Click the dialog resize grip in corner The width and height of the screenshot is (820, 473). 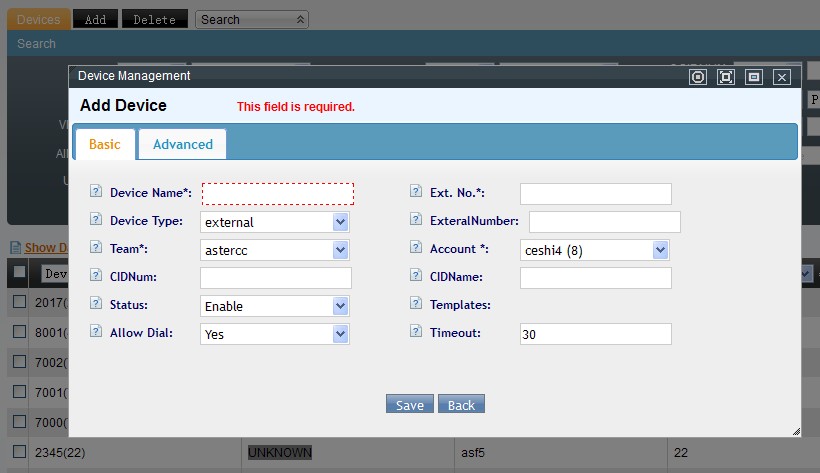(796, 431)
